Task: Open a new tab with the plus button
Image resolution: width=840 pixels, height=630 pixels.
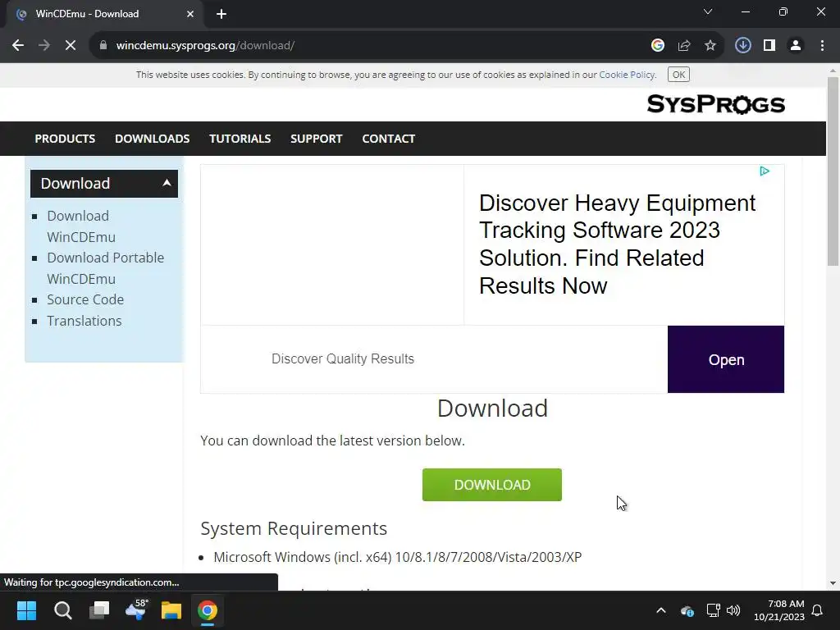Action: pos(221,14)
